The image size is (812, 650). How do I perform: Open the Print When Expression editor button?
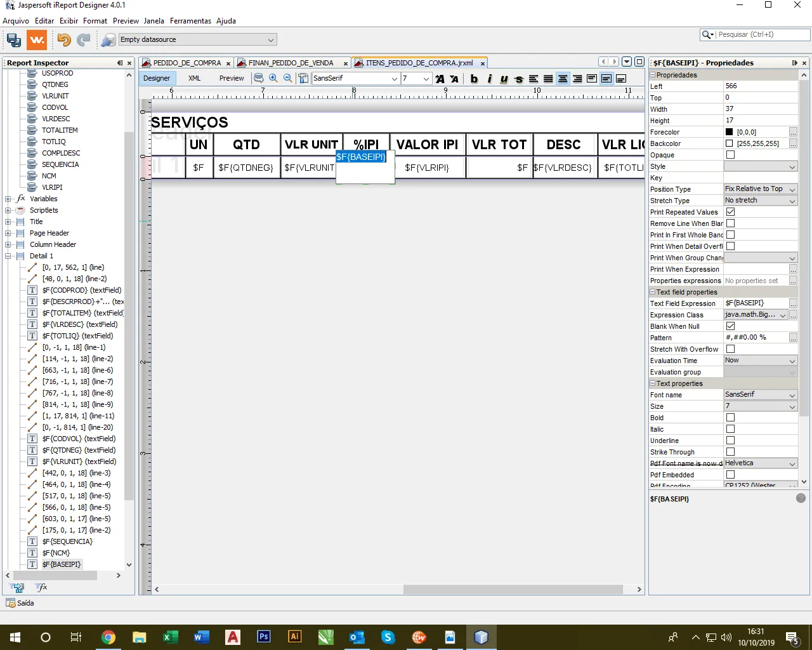pos(793,269)
